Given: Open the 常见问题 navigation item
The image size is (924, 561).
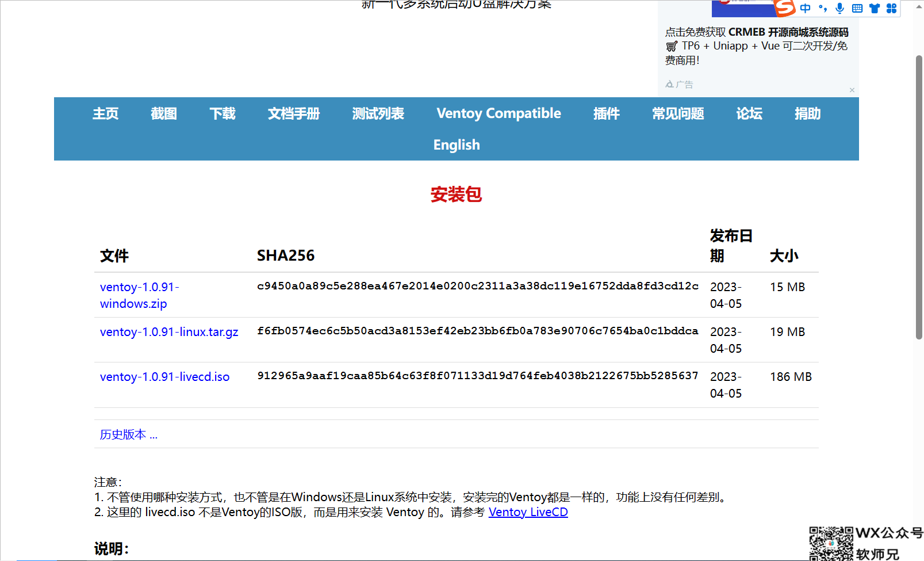Looking at the screenshot, I should (678, 113).
